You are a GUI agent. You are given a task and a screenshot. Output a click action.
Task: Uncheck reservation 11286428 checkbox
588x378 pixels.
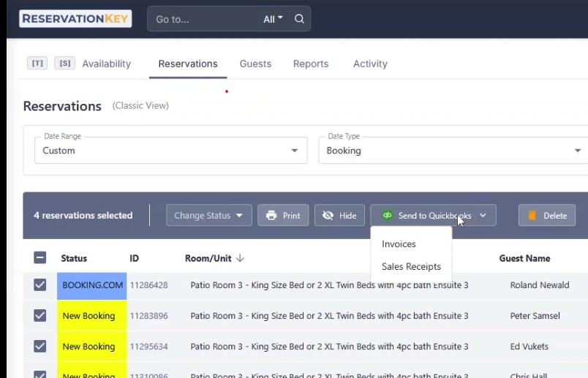point(40,285)
